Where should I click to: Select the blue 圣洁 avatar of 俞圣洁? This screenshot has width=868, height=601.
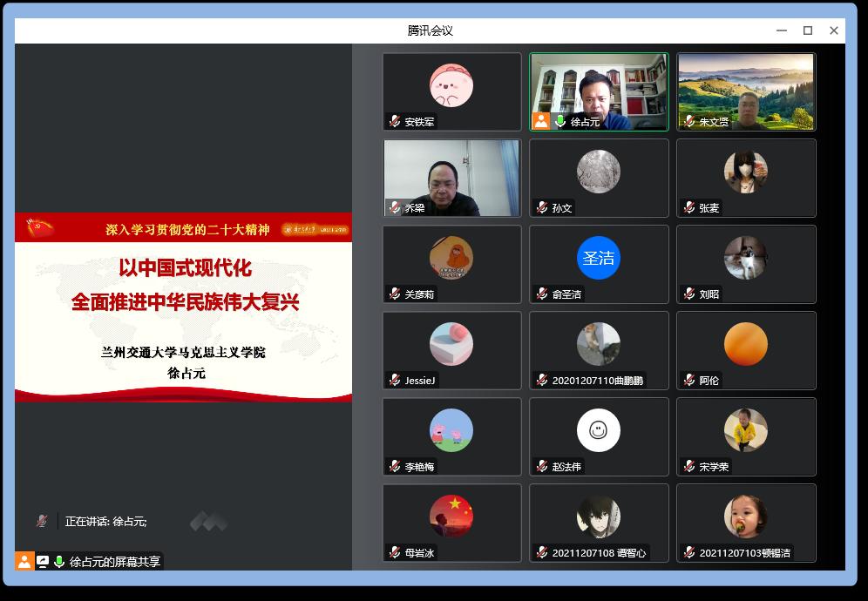599,258
